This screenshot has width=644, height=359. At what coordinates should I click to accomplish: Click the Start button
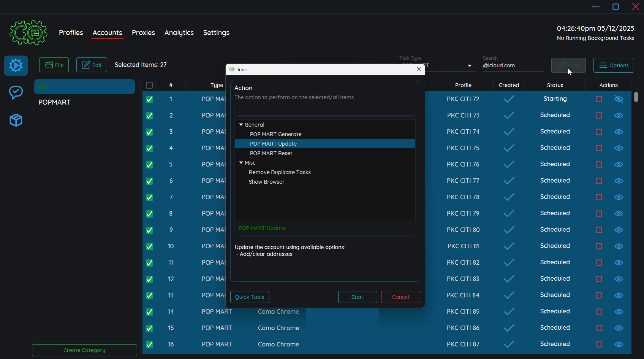click(x=358, y=297)
